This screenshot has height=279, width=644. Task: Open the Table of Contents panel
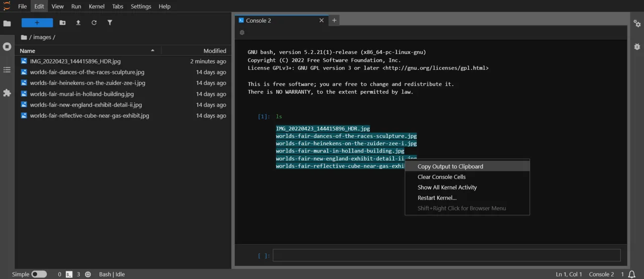pyautogui.click(x=7, y=70)
